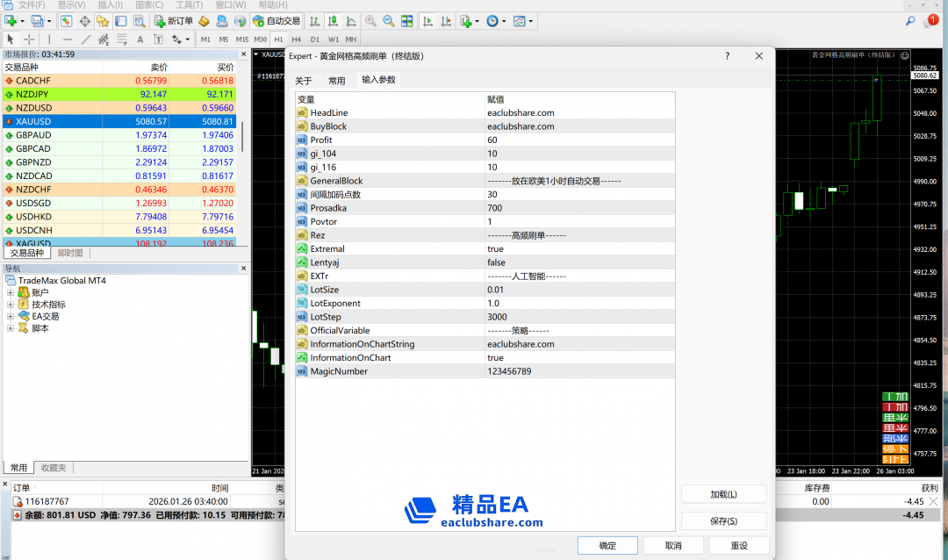Click the 新订单 (New Order) toolbar button
Screen dimensions: 948x560
pyautogui.click(x=174, y=21)
